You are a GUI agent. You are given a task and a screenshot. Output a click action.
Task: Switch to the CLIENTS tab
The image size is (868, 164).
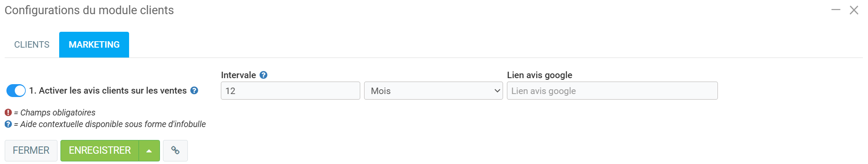point(32,45)
